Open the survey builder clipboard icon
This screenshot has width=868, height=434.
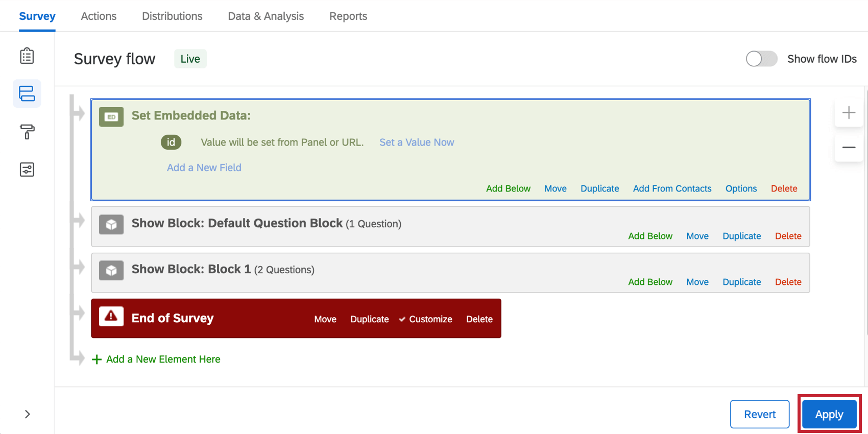point(27,56)
